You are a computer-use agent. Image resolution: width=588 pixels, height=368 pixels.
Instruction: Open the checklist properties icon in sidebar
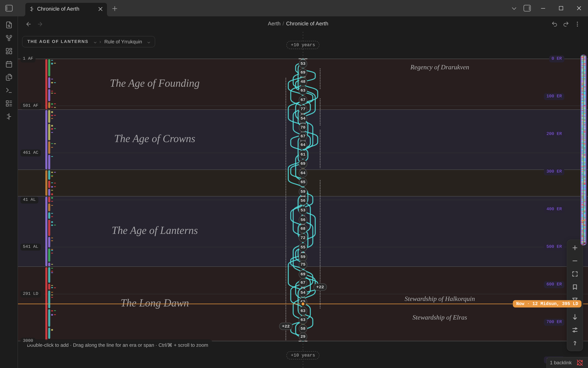coord(9,103)
